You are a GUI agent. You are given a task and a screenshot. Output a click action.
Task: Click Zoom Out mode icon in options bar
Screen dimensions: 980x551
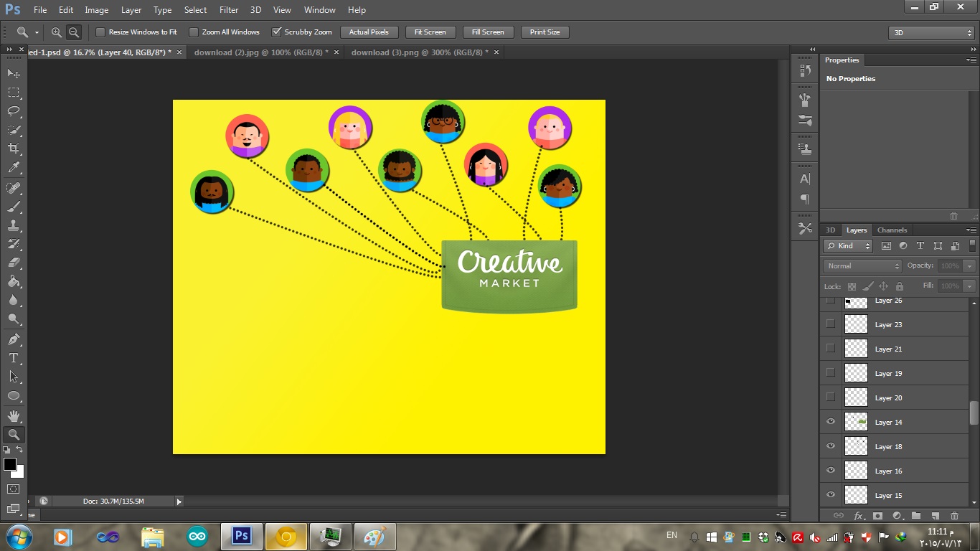point(74,32)
